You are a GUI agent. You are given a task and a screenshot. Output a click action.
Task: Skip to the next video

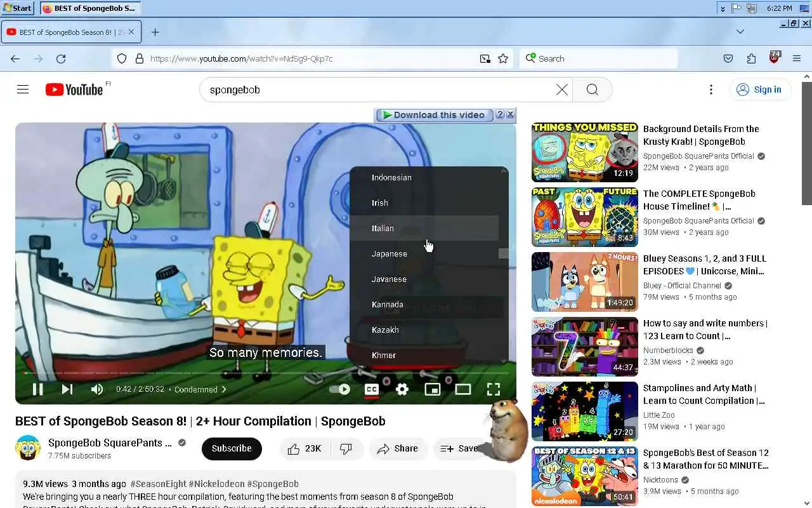(67, 389)
